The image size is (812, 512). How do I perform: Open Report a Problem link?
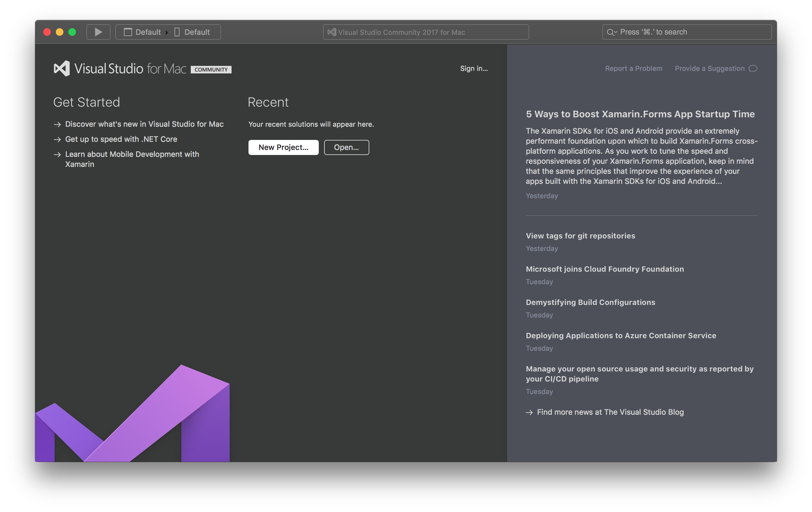(633, 68)
